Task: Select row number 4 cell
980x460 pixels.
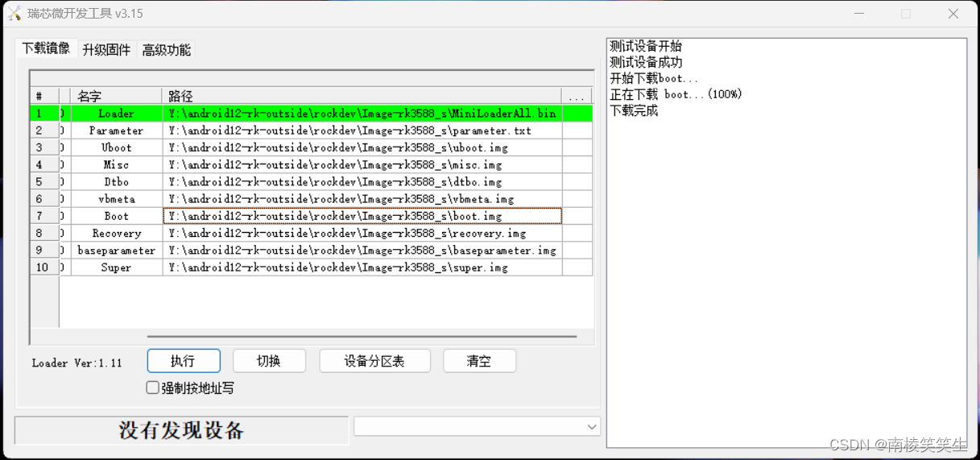Action: (x=44, y=164)
